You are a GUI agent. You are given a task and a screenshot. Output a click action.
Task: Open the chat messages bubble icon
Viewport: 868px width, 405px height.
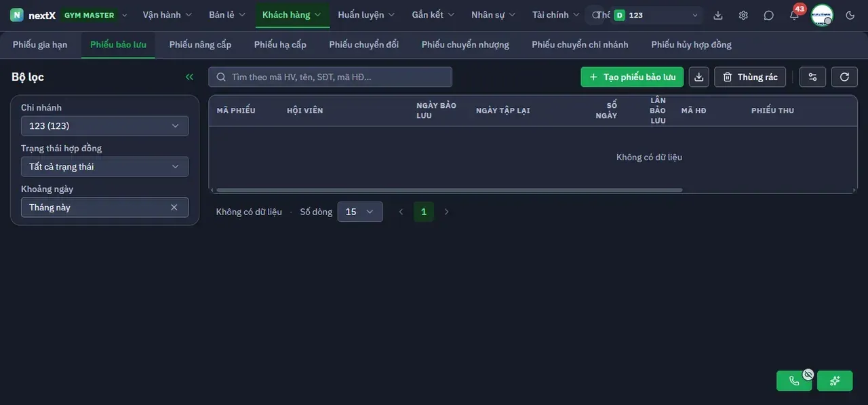768,15
